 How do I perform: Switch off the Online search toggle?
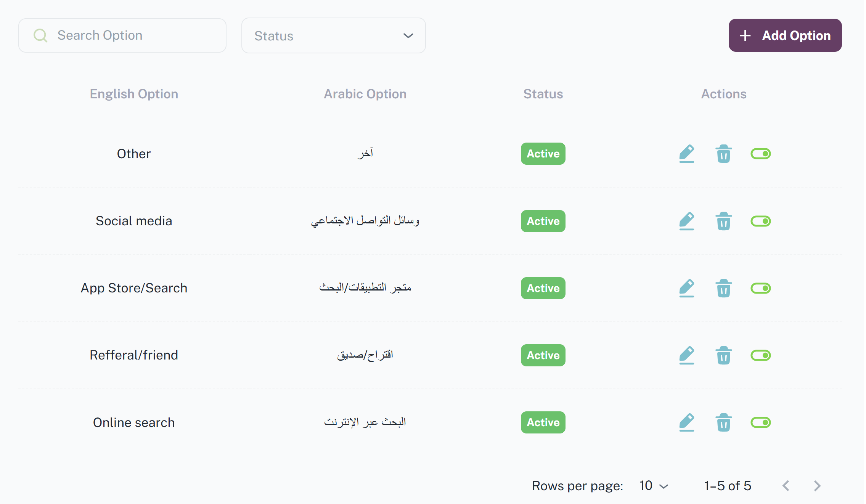(760, 422)
